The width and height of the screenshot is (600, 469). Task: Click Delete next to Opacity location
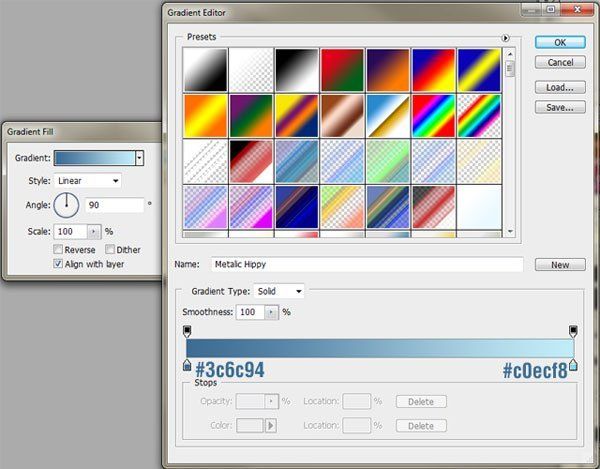click(x=421, y=402)
